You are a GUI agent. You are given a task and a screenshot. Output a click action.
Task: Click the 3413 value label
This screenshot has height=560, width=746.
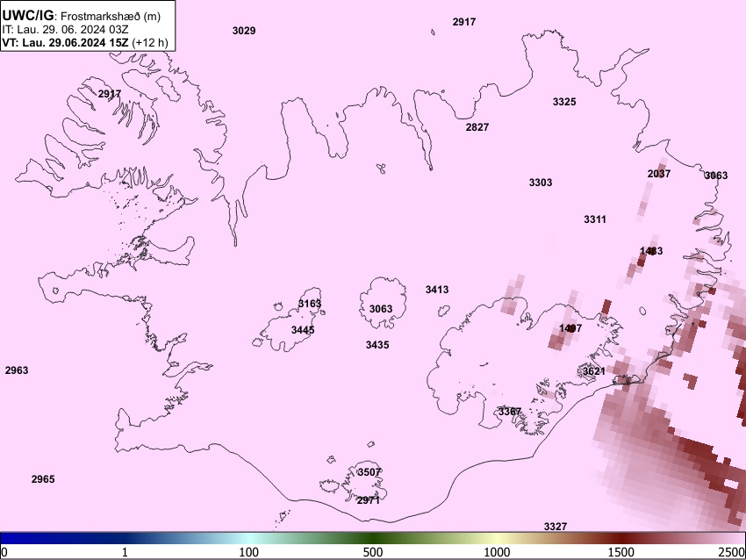[x=437, y=290]
